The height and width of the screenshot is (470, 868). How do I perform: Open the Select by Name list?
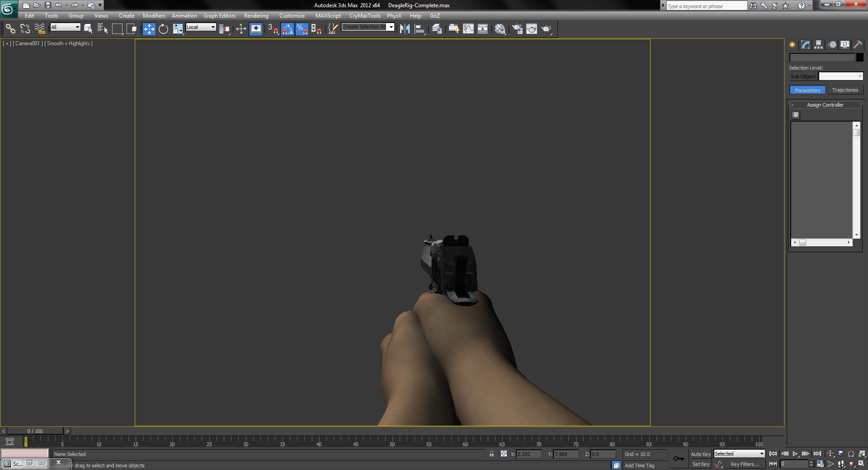[103, 29]
